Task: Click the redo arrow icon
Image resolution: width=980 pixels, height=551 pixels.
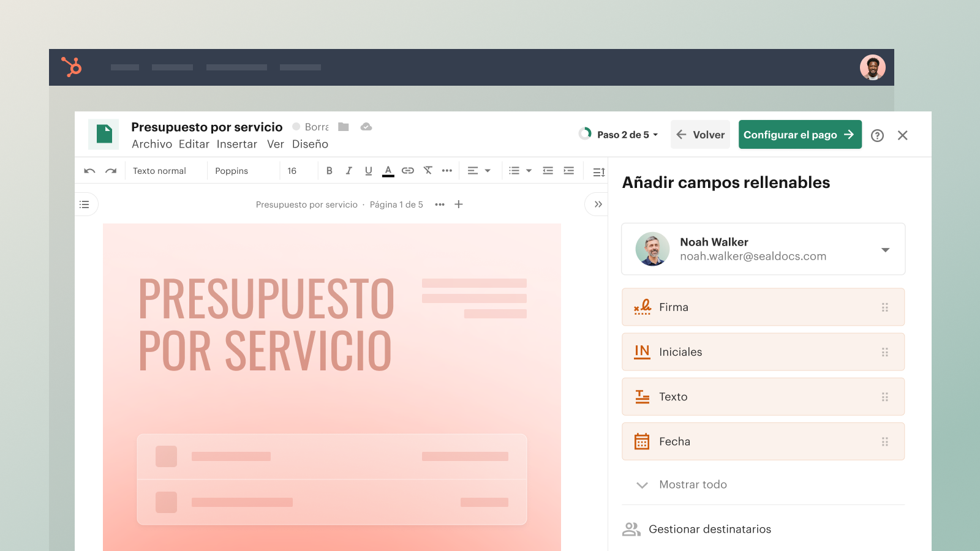Action: coord(111,171)
